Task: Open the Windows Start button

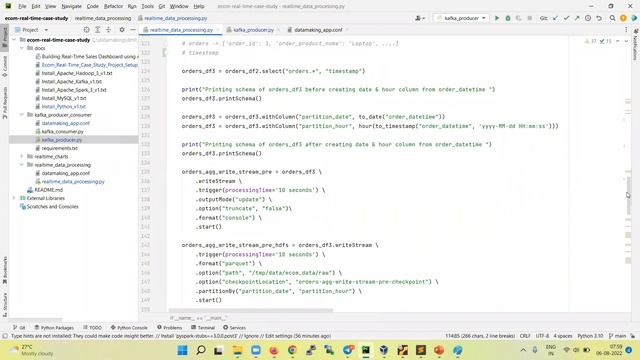Action: coord(182,350)
